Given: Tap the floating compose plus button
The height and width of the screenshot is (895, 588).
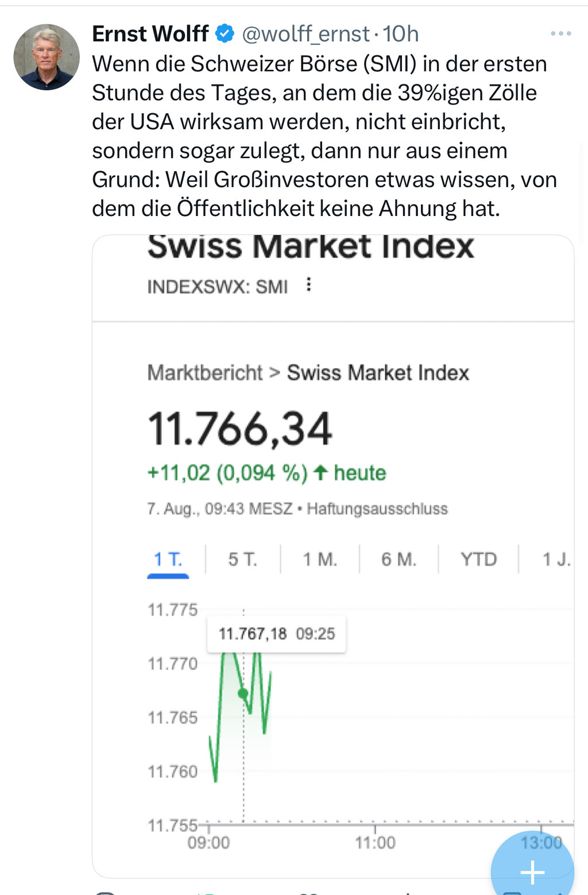Looking at the screenshot, I should pos(532,871).
